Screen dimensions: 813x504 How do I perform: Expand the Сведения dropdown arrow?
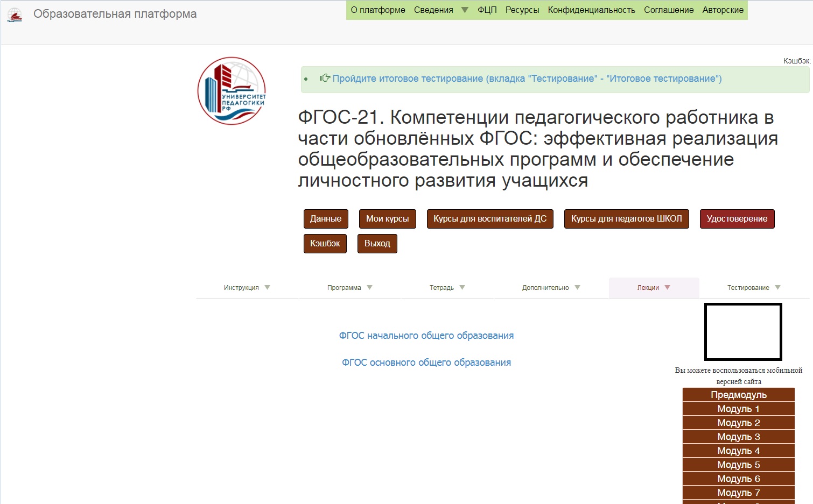tap(465, 10)
